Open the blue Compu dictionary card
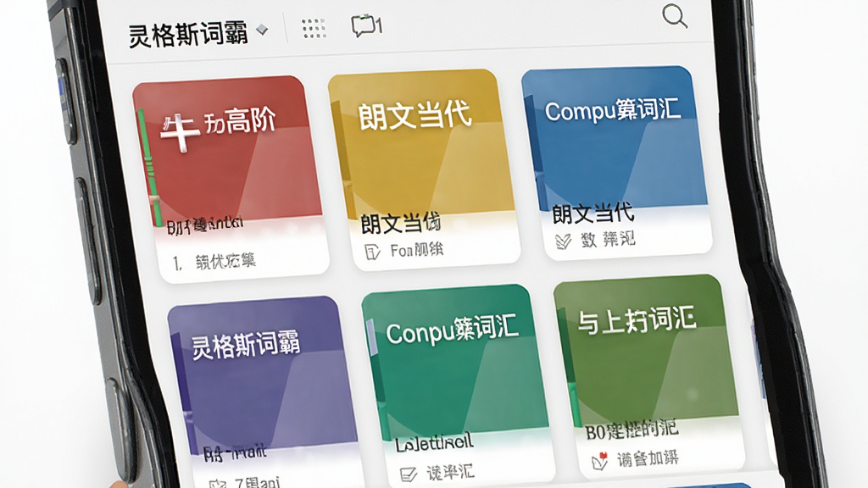 (616, 162)
